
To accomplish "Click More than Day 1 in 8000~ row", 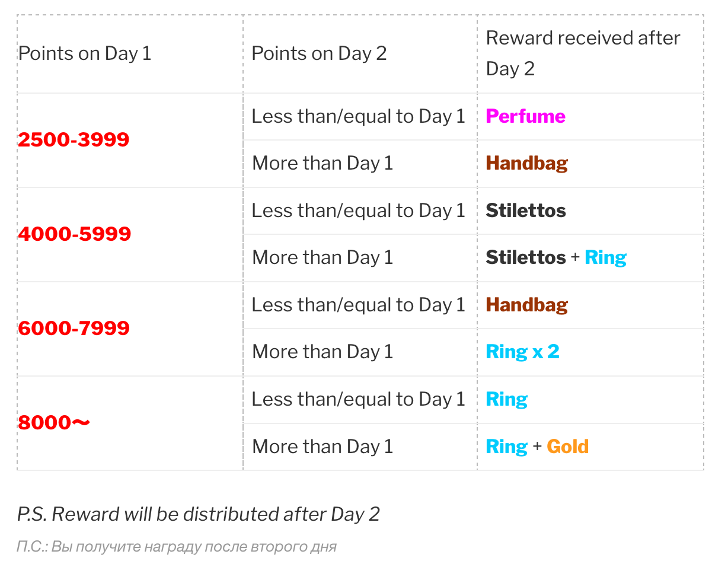I will coord(323,446).
